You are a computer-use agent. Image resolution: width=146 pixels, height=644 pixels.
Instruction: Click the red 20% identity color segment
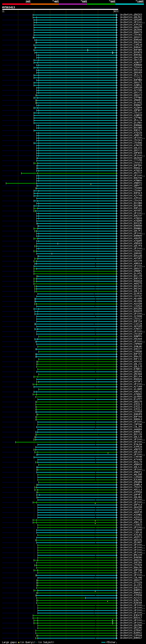(16, 4)
